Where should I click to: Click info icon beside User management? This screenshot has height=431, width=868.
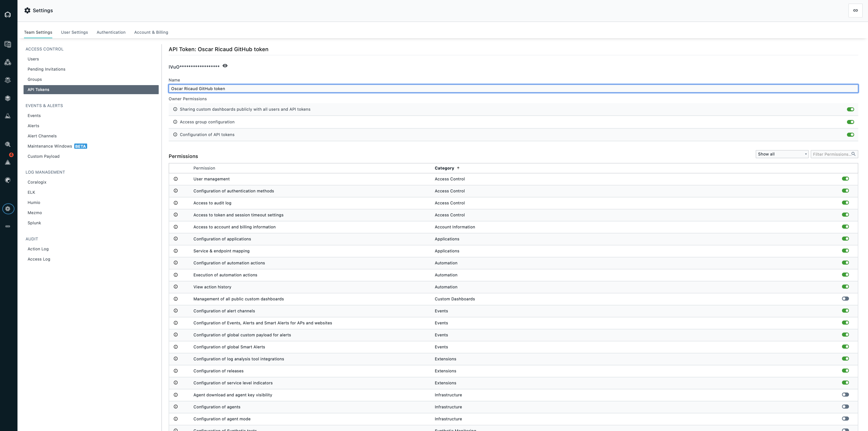(x=175, y=179)
